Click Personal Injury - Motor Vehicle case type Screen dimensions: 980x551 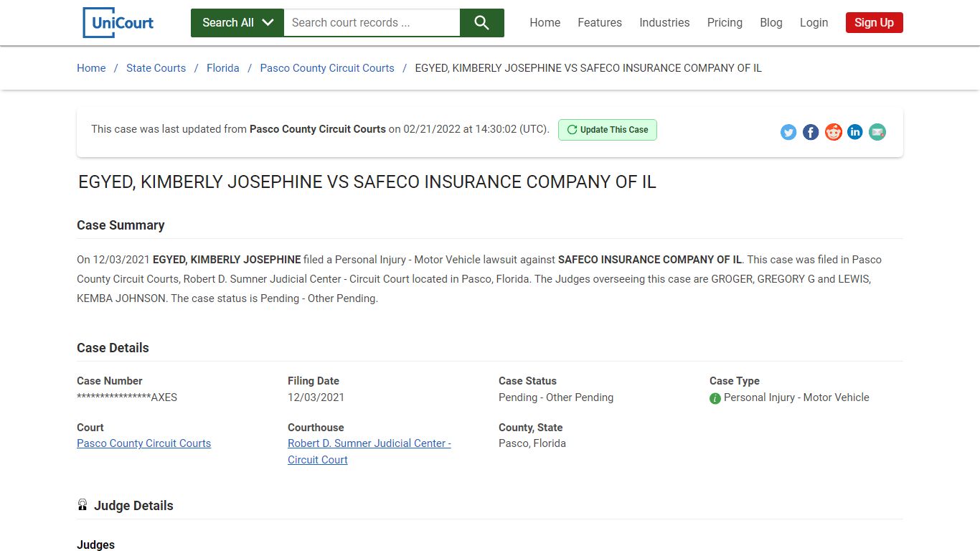(x=796, y=397)
